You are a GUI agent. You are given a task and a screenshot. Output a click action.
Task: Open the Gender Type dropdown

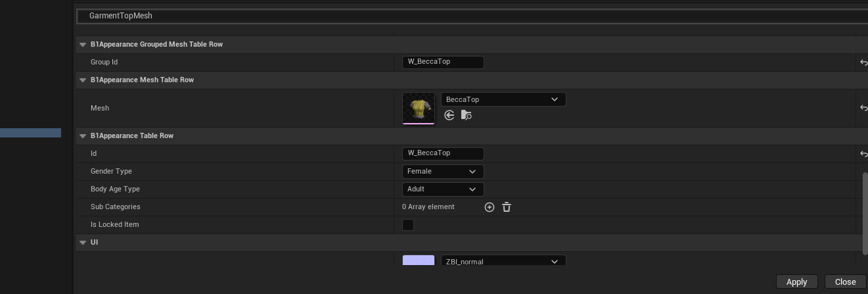[x=443, y=172]
